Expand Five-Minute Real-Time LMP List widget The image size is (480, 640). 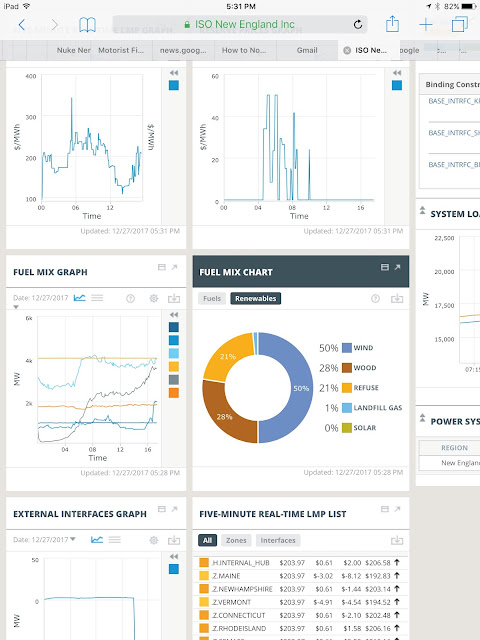[397, 509]
